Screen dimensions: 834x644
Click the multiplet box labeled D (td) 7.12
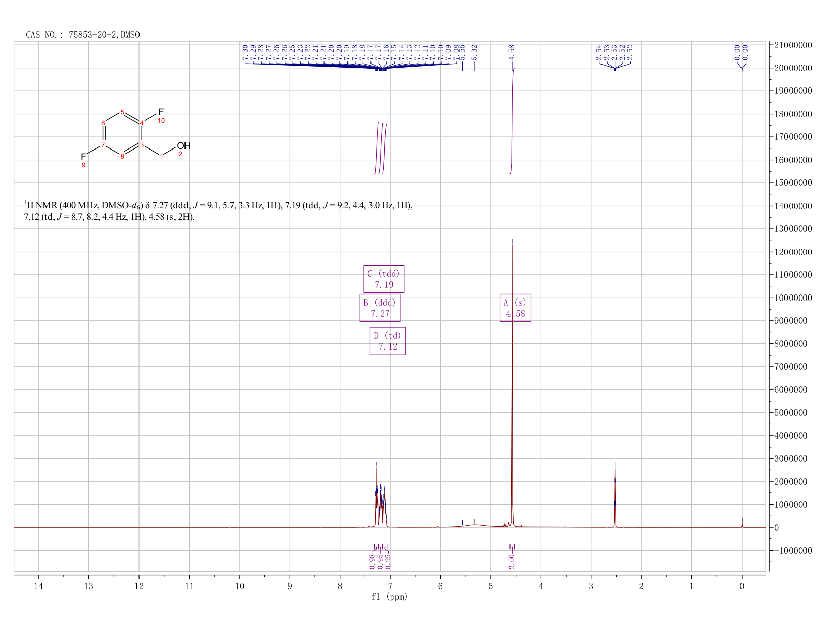(388, 341)
